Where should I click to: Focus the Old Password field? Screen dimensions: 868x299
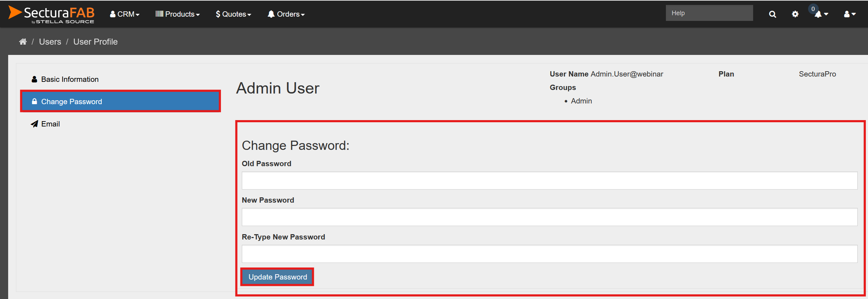pyautogui.click(x=549, y=181)
